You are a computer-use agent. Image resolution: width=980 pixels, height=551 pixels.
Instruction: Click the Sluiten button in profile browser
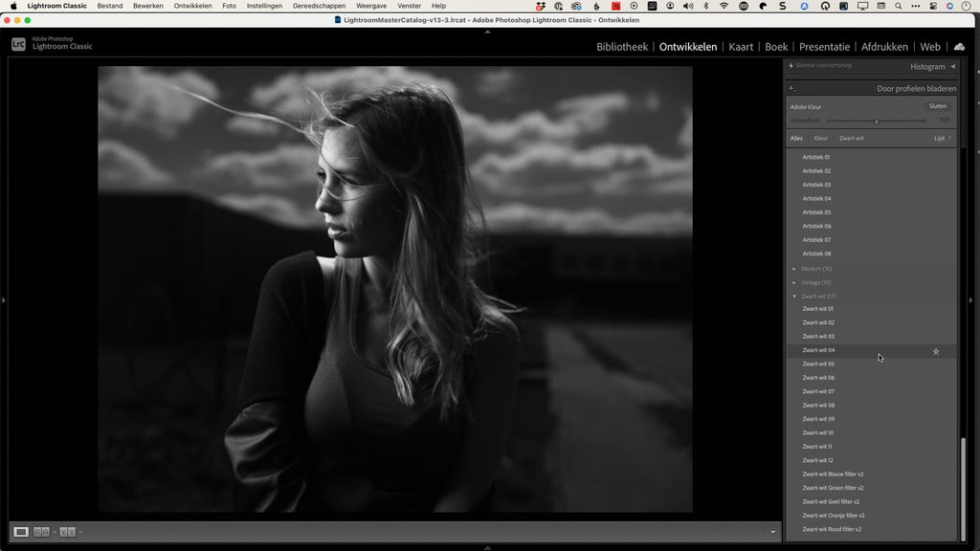tap(938, 106)
